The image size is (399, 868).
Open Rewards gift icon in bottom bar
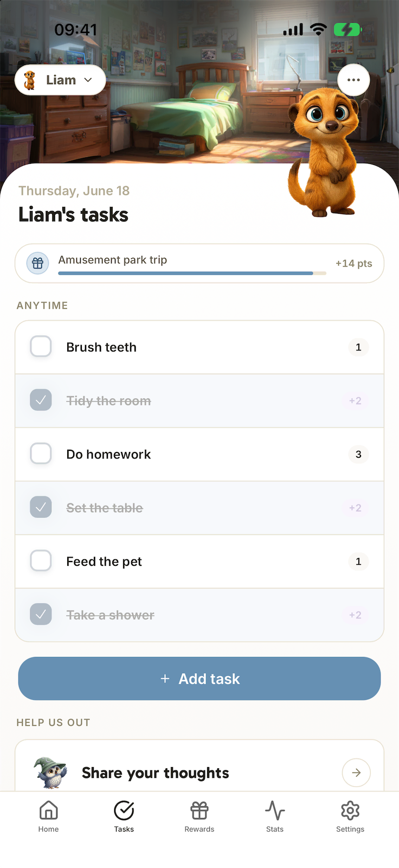coord(200,816)
